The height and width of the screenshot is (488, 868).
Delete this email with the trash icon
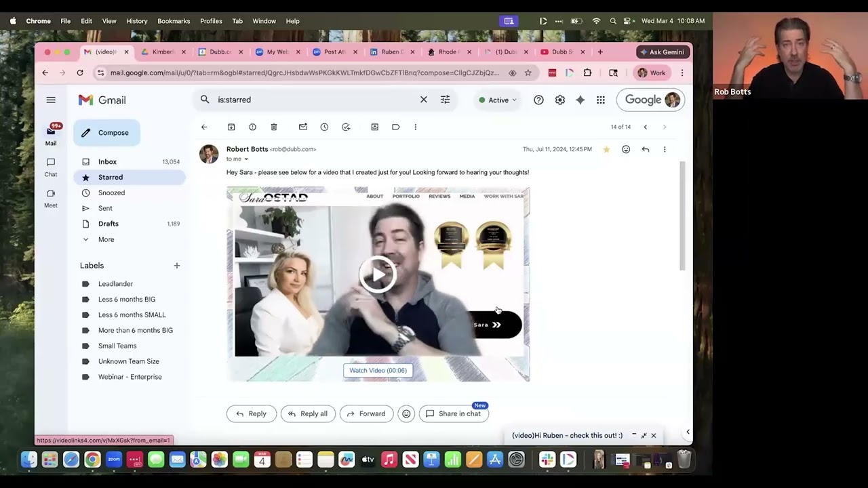pyautogui.click(x=274, y=127)
